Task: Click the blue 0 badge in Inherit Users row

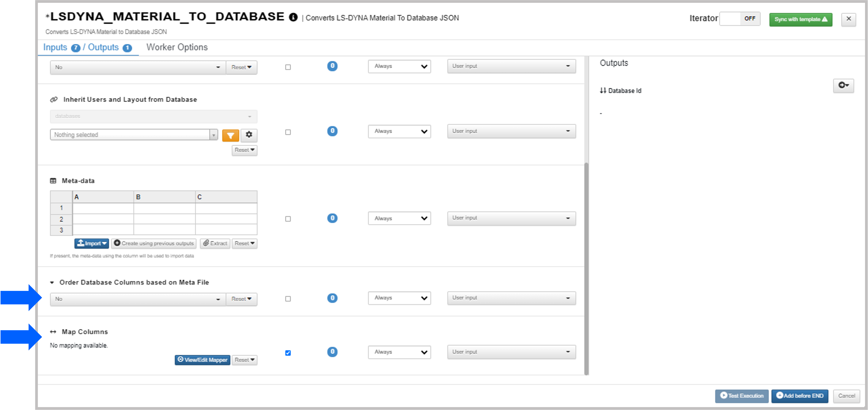Action: [332, 131]
